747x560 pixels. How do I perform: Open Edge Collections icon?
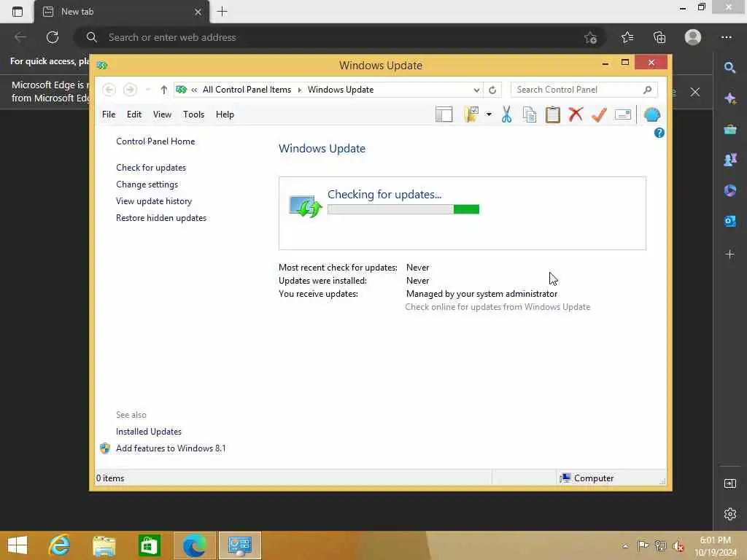click(659, 37)
